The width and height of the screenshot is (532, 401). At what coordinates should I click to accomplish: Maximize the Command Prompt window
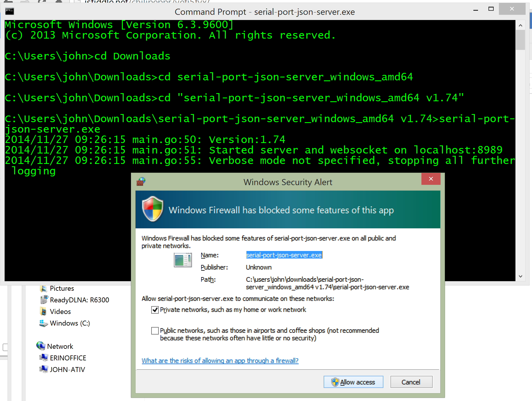(491, 9)
